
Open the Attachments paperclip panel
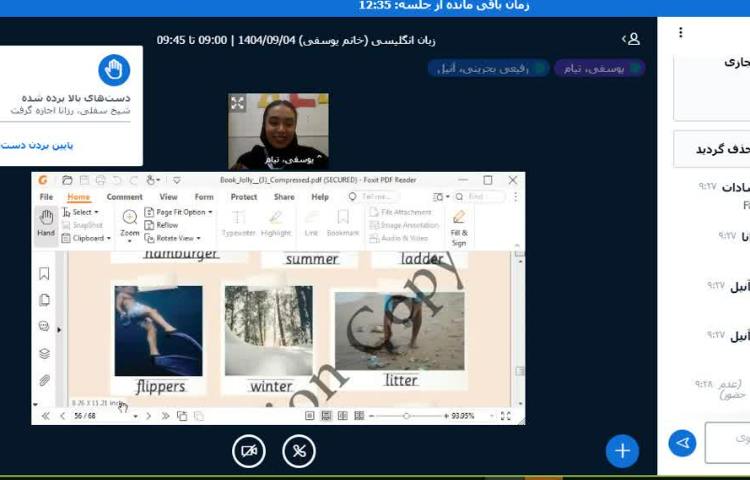pos(44,380)
